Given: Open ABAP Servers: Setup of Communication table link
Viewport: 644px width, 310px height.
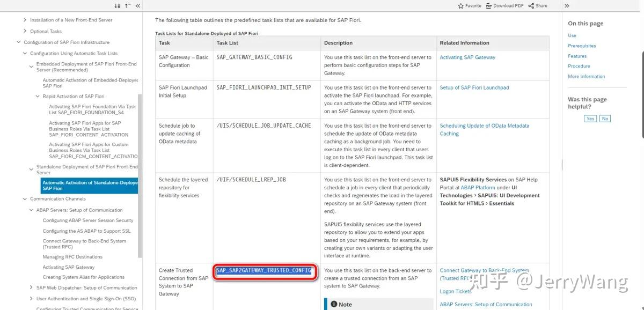Looking at the screenshot, I should pyautogui.click(x=486, y=304).
